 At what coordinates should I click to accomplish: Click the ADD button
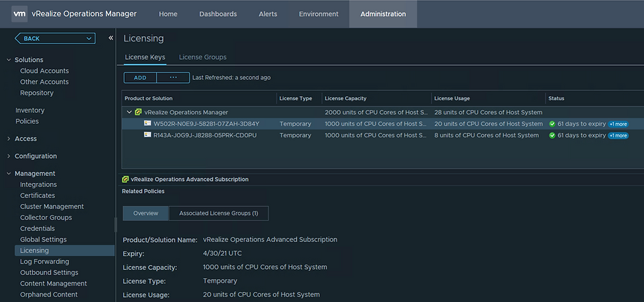140,78
